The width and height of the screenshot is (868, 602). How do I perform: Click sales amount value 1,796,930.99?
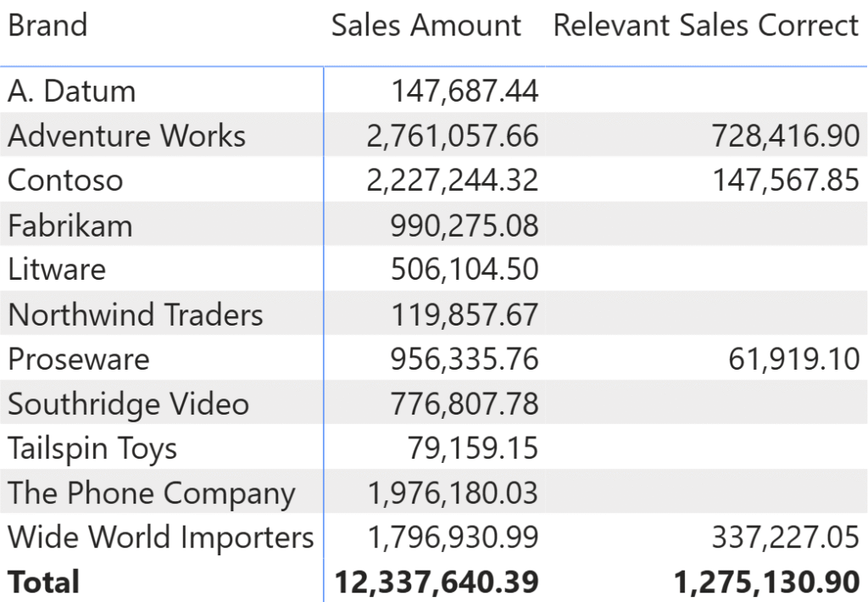(453, 538)
